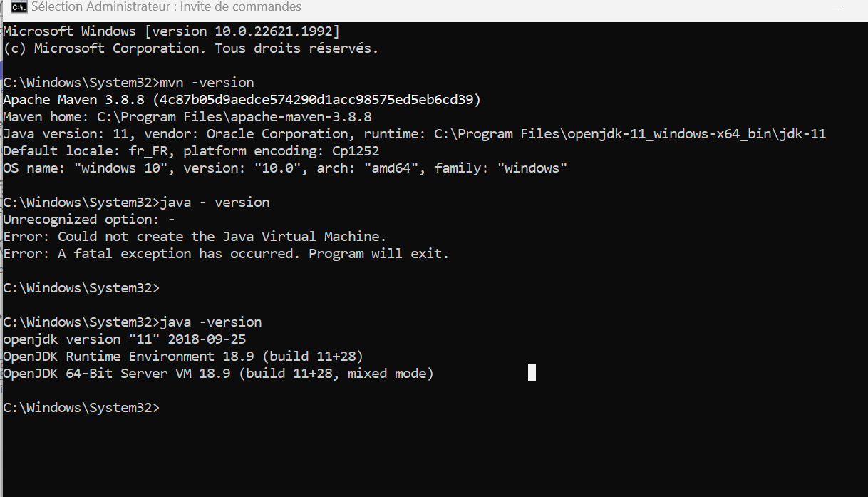The width and height of the screenshot is (868, 497).
Task: Click the 'OpenJDK Runtime Environment 18.9' line
Action: click(x=183, y=357)
